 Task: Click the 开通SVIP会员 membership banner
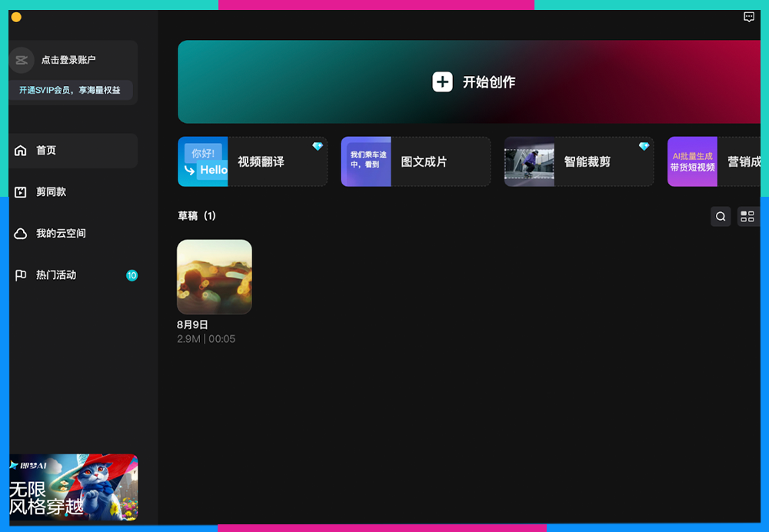click(x=70, y=90)
